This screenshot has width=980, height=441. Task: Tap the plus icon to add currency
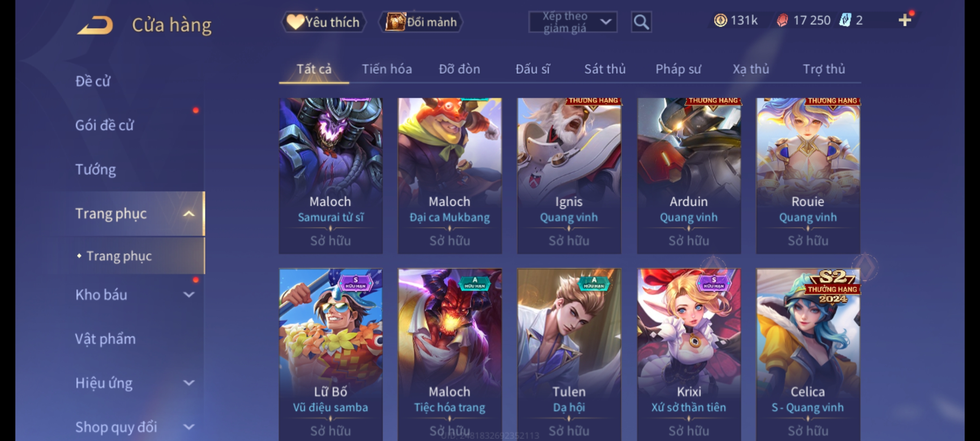coord(905,20)
